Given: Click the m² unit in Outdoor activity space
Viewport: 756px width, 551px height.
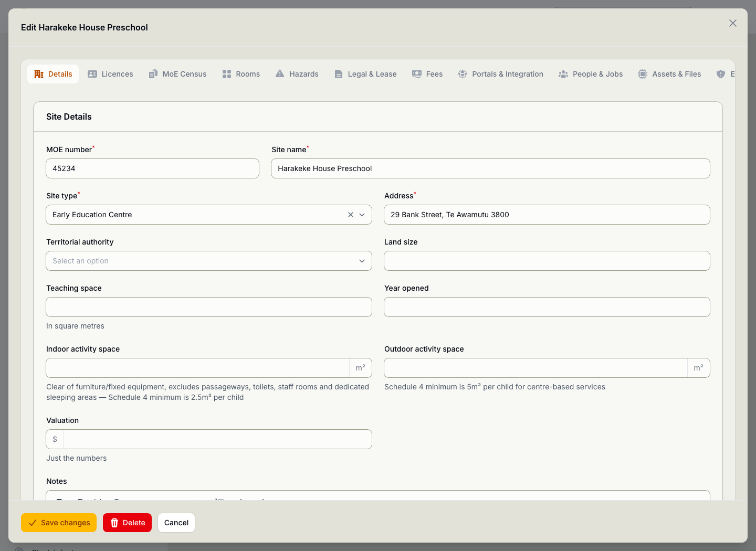Looking at the screenshot, I should click(x=699, y=368).
